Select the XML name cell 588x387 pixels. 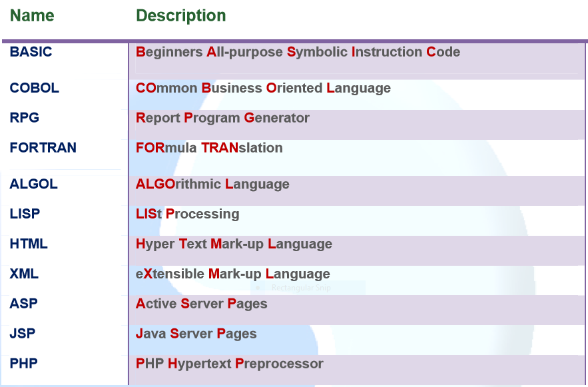(24, 274)
